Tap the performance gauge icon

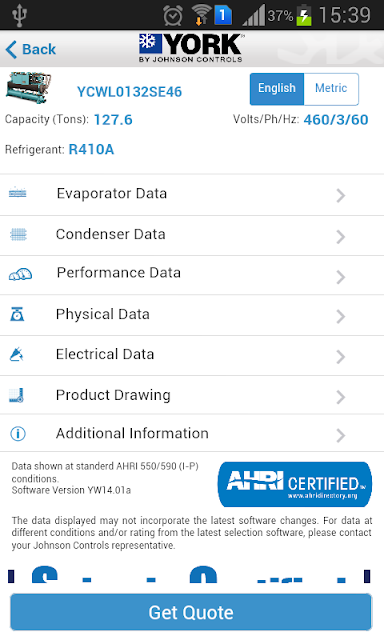click(20, 274)
